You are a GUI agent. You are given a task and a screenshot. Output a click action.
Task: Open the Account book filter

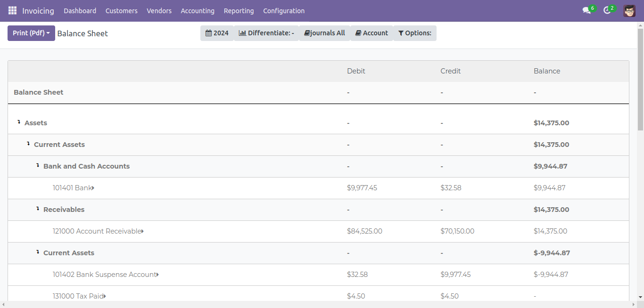[372, 33]
